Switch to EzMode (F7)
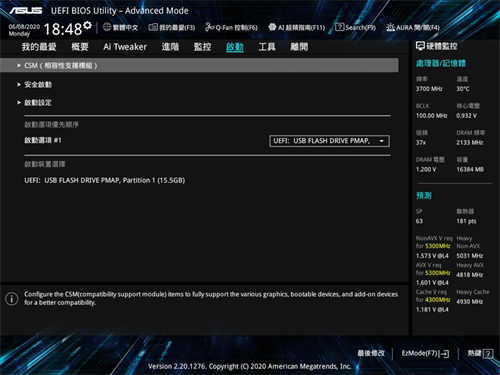 click(x=425, y=353)
